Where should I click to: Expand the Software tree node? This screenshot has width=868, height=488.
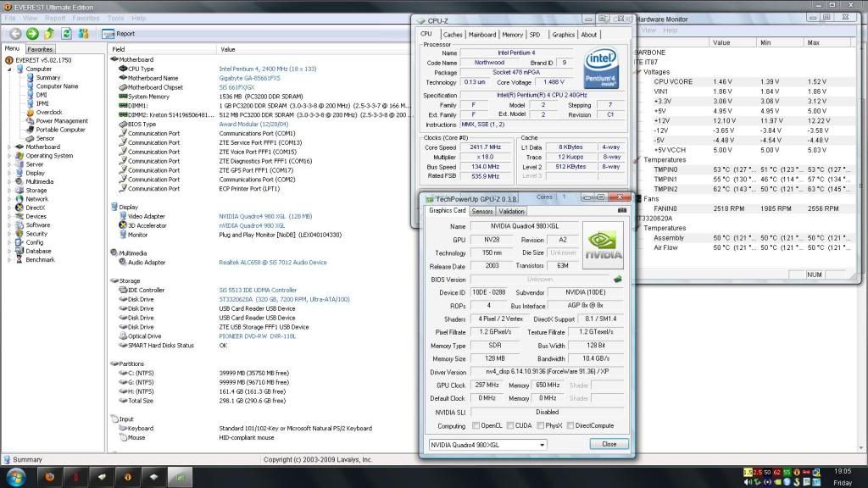pos(9,225)
